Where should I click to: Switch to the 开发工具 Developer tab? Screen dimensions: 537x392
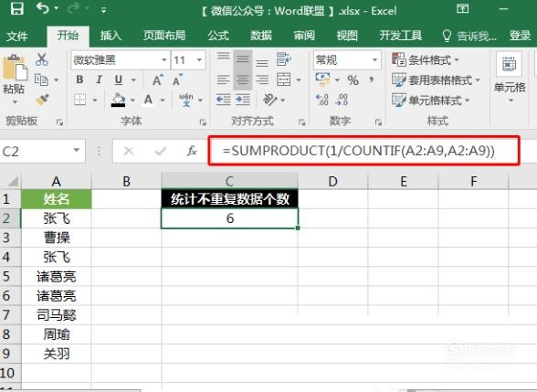[401, 36]
